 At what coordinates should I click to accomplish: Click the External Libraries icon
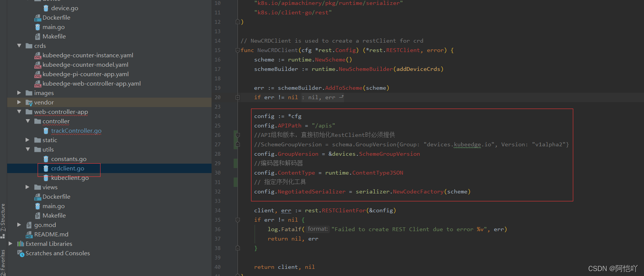[x=21, y=244]
